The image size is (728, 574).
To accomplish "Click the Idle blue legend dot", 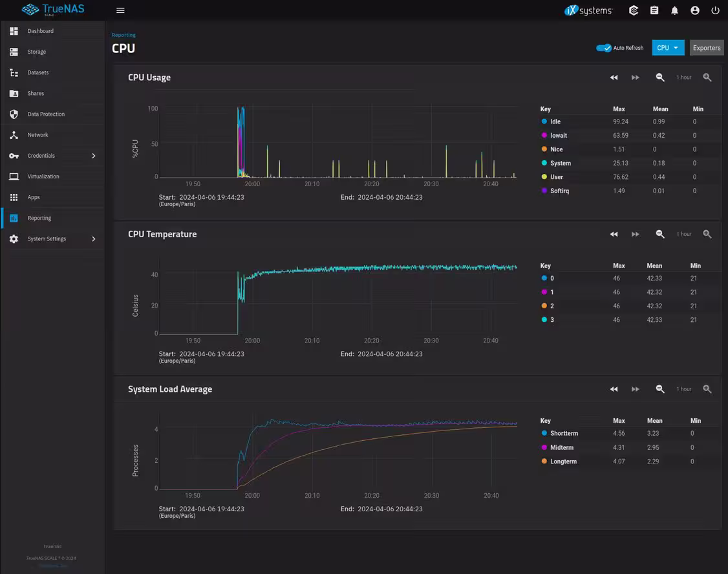I will click(x=544, y=122).
